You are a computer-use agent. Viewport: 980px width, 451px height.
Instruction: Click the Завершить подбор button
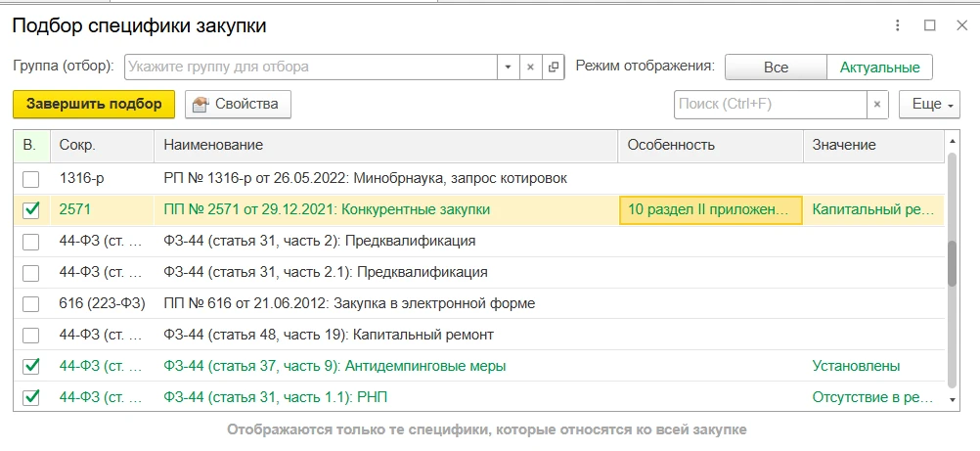coord(94,104)
